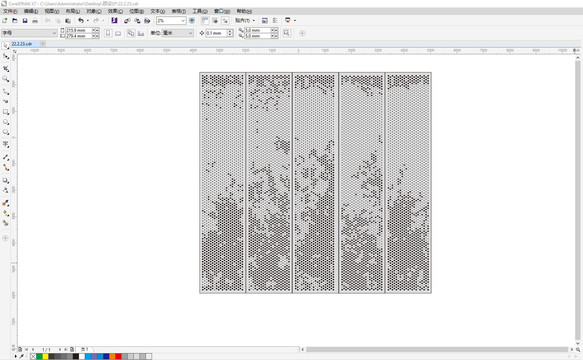Click the Print icon in the standard toolbar
Viewport: 583px width, 360px height.
35,20
